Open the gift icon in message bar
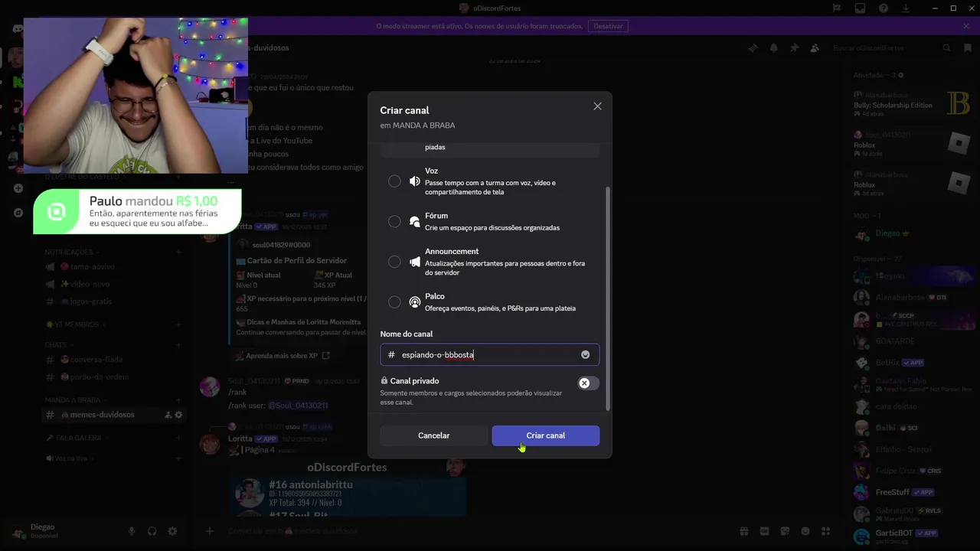This screenshot has width=980, height=551. [x=743, y=531]
